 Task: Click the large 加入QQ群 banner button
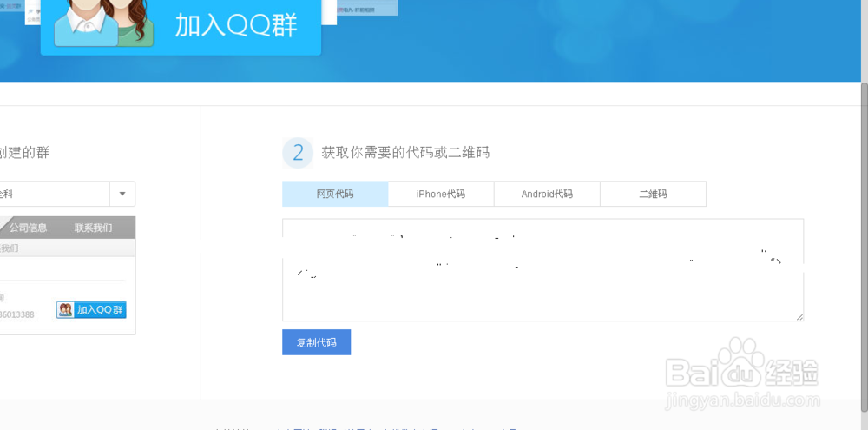coord(181,26)
